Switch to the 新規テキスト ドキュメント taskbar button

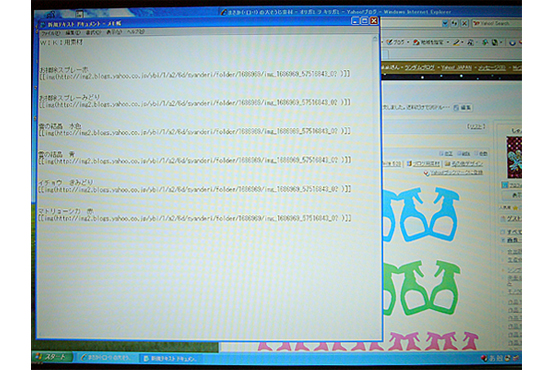pos(172,358)
